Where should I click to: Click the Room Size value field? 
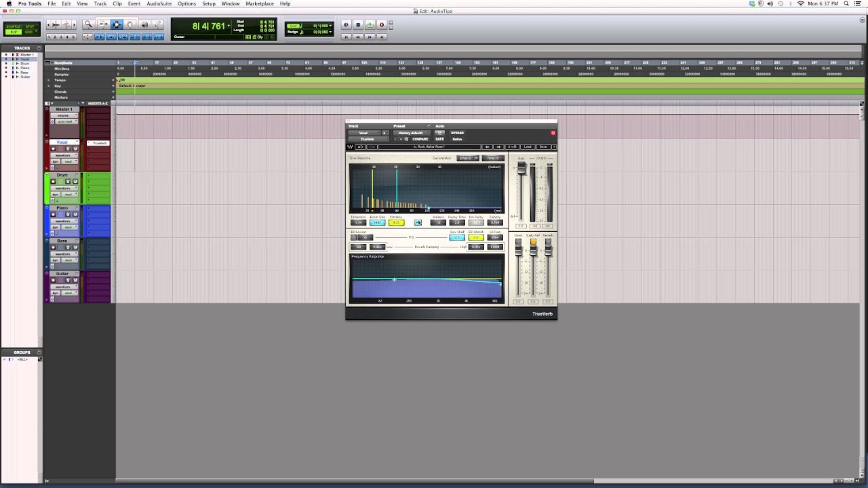tap(378, 222)
